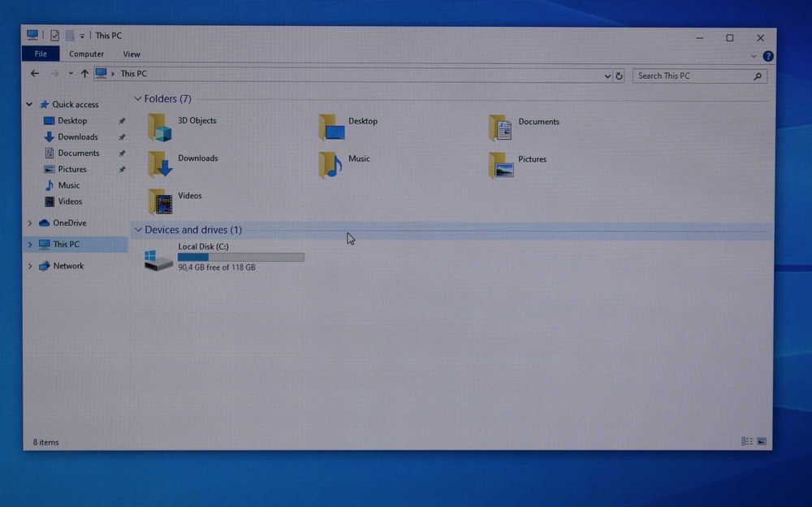
Task: Select This PC in navigation pane
Action: tap(66, 245)
